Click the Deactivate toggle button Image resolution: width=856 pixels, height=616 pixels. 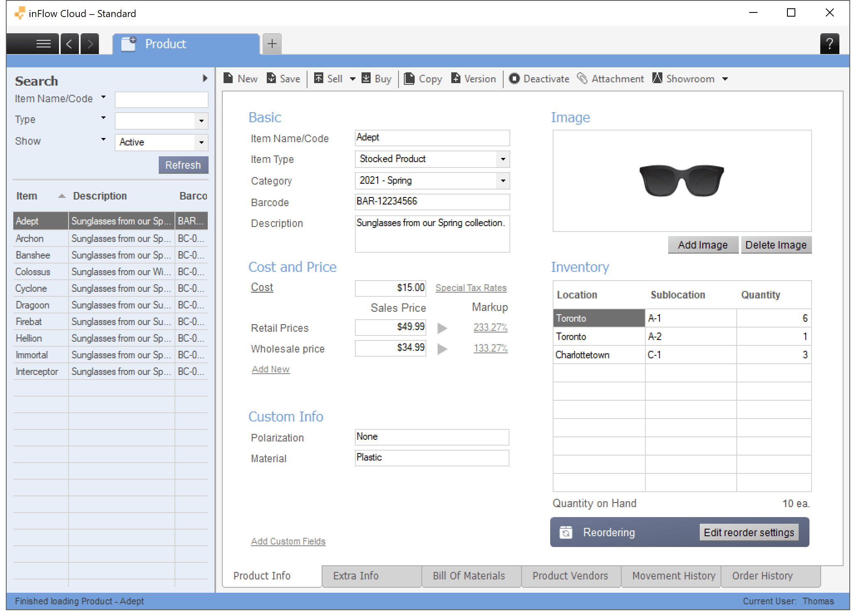(539, 79)
